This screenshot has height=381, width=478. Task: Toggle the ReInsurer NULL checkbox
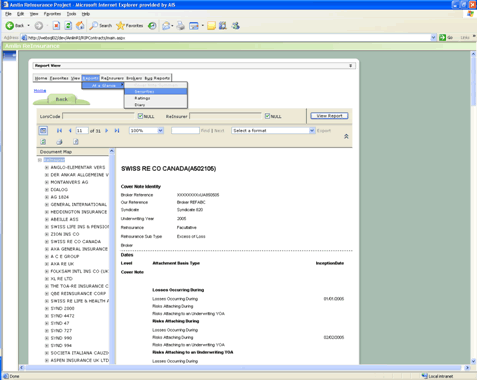tap(267, 116)
